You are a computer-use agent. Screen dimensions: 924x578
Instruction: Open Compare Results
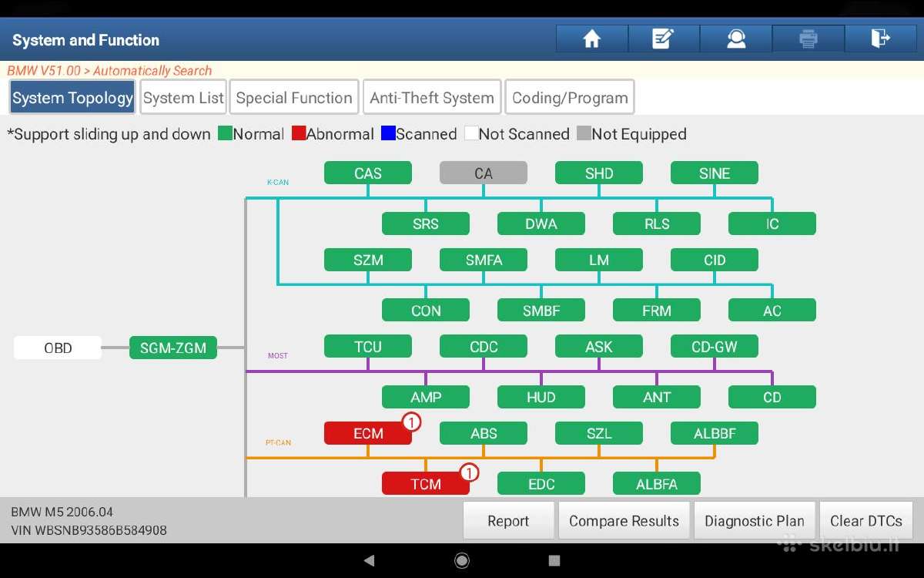point(624,521)
